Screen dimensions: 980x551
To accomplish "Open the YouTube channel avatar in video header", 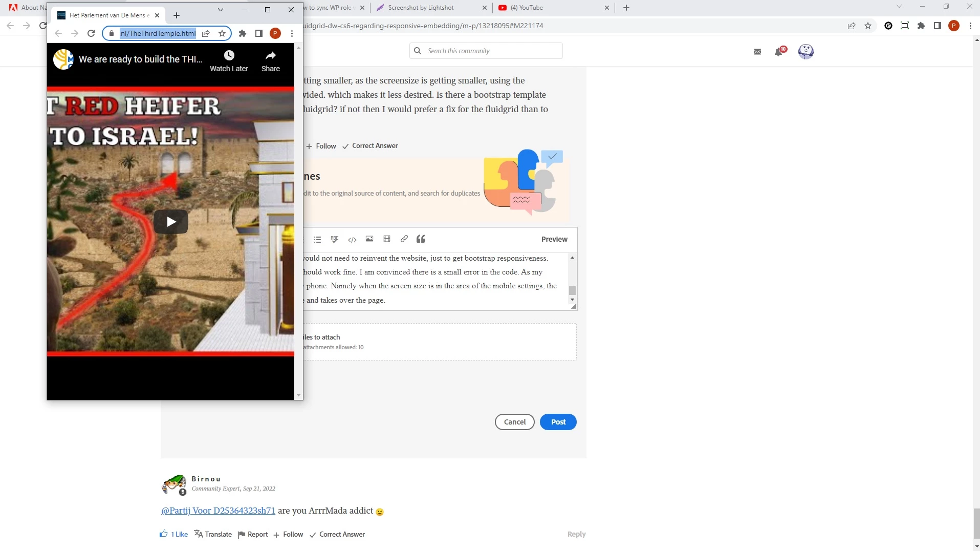I will (x=63, y=59).
